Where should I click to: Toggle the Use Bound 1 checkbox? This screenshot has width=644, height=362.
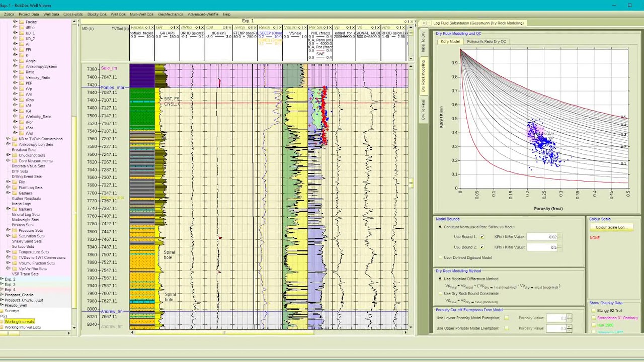coord(482,237)
